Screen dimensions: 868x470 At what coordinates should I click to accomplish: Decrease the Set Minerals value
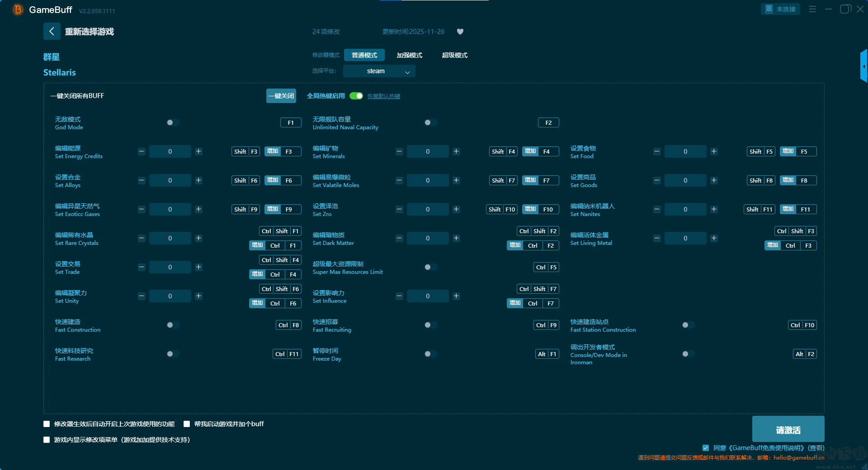click(399, 151)
